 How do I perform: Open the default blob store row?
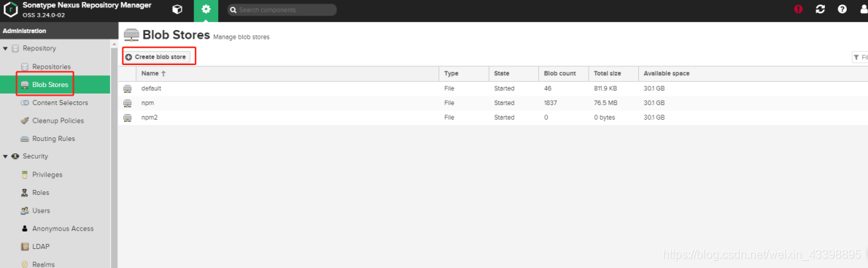tap(492, 88)
